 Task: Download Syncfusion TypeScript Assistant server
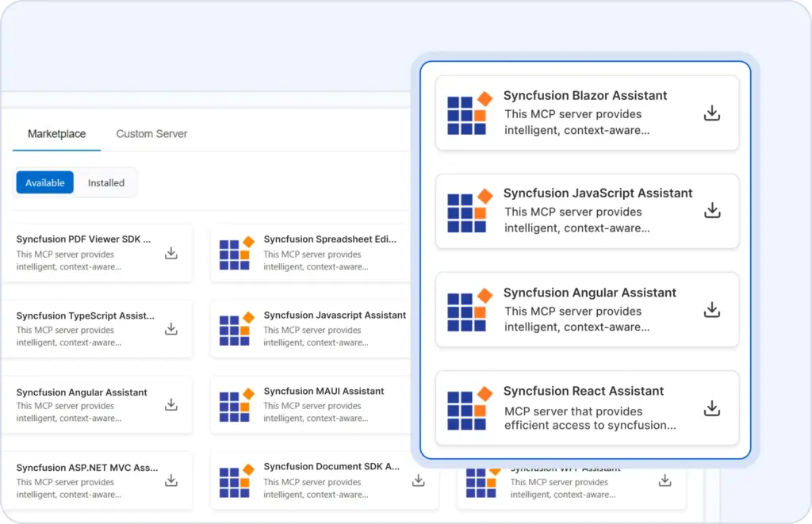[x=171, y=329]
